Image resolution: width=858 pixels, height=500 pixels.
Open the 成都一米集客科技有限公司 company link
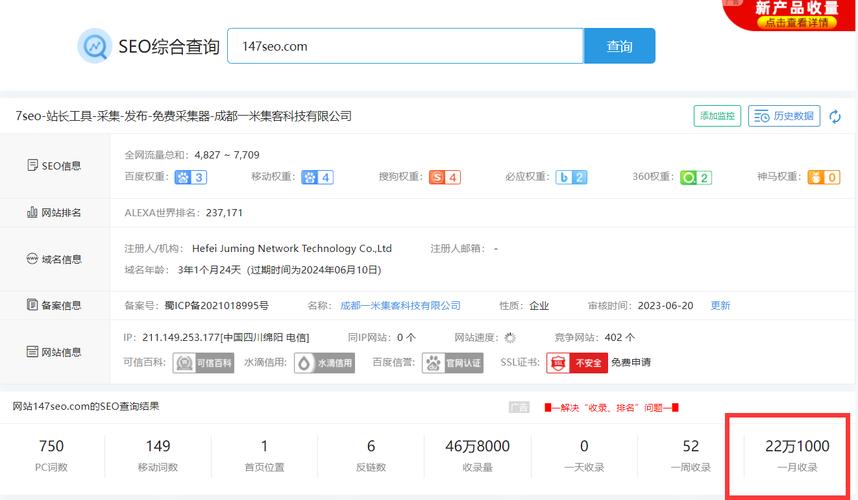tap(400, 305)
